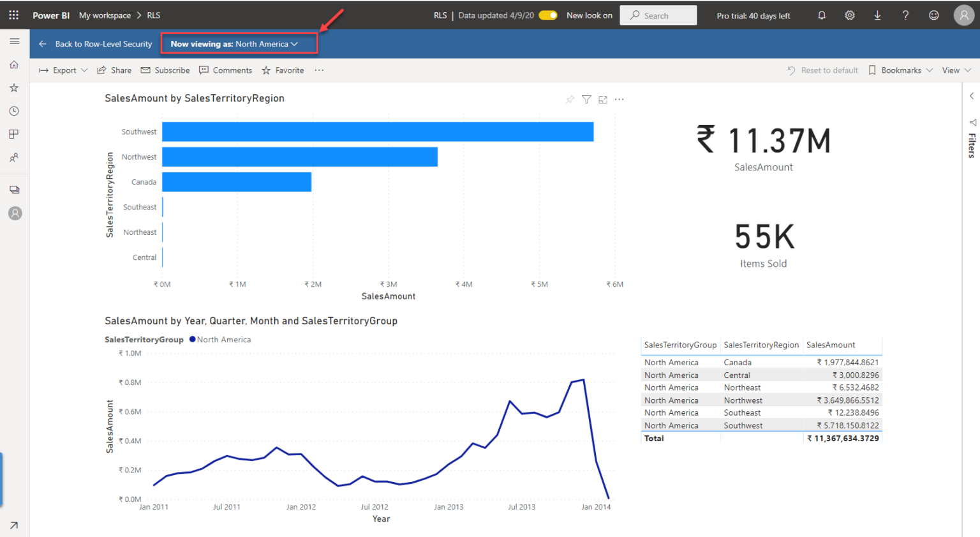
Task: Open the Favorites icon in sidebar
Action: tap(14, 87)
